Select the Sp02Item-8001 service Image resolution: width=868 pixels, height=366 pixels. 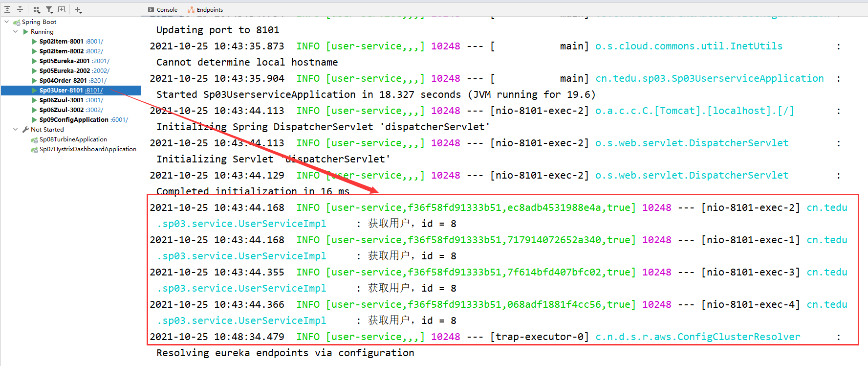click(61, 42)
